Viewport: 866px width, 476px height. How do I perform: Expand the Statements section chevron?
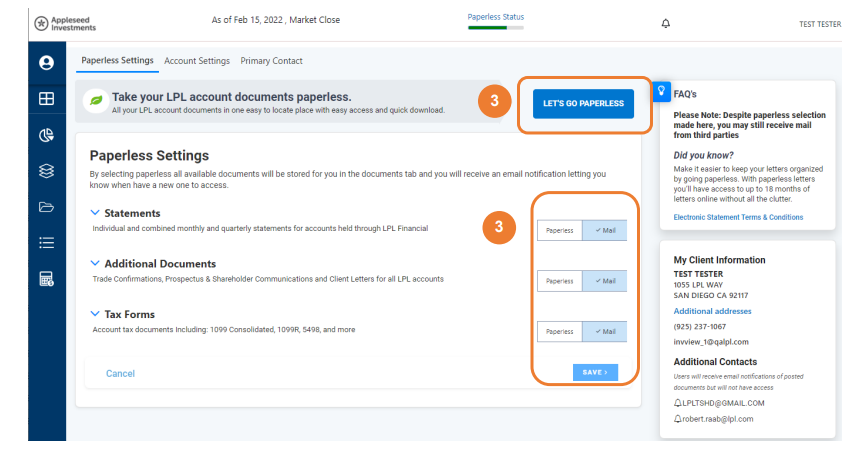click(95, 213)
